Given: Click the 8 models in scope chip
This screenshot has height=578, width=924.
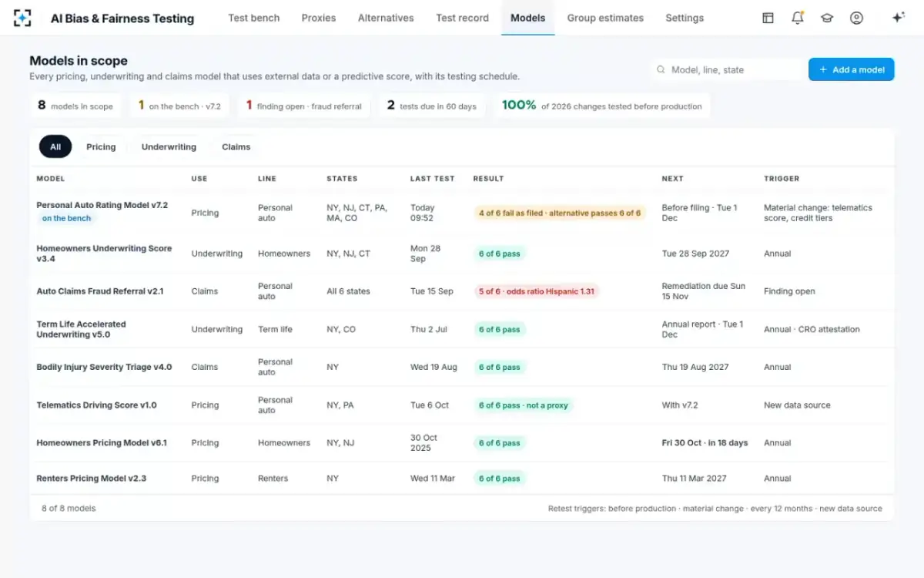Looking at the screenshot, I should [x=75, y=106].
